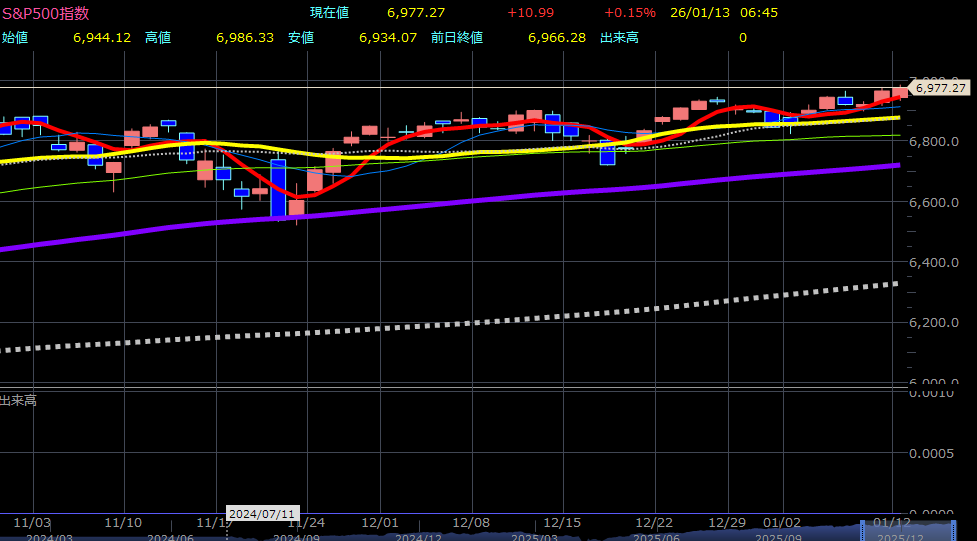Click the S&P500指数 chart title

(46, 13)
